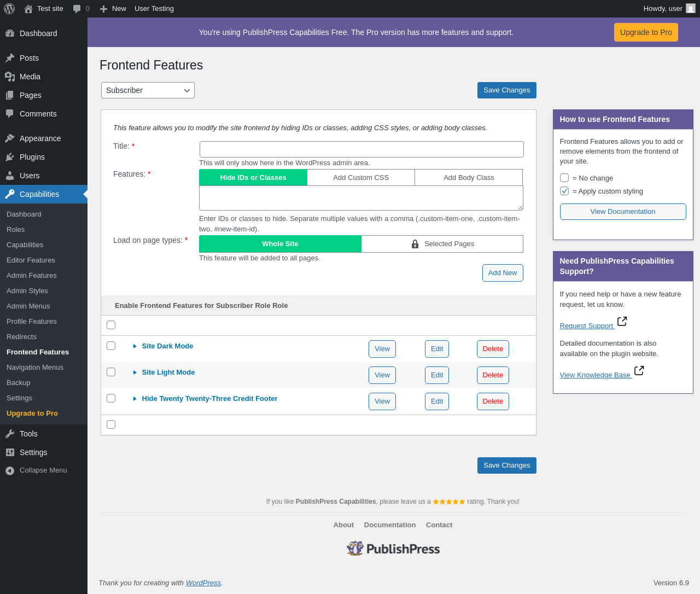
Task: Switch to the Add Custom CSS tab
Action: (x=361, y=178)
